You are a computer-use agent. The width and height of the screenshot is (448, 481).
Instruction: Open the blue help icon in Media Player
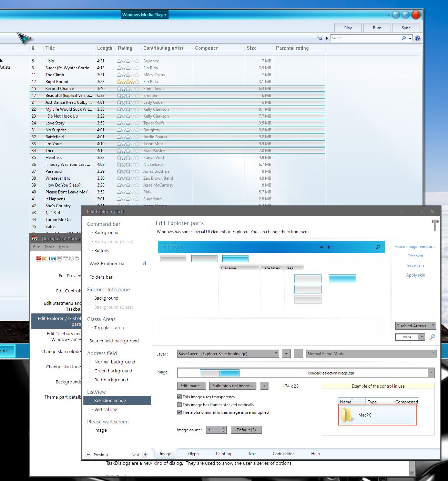click(418, 38)
